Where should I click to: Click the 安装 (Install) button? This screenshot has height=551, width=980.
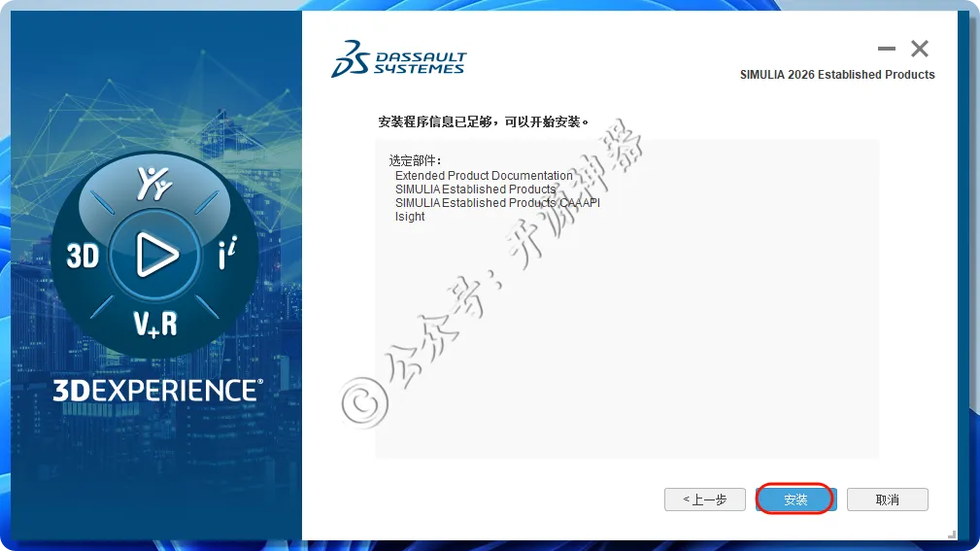795,499
